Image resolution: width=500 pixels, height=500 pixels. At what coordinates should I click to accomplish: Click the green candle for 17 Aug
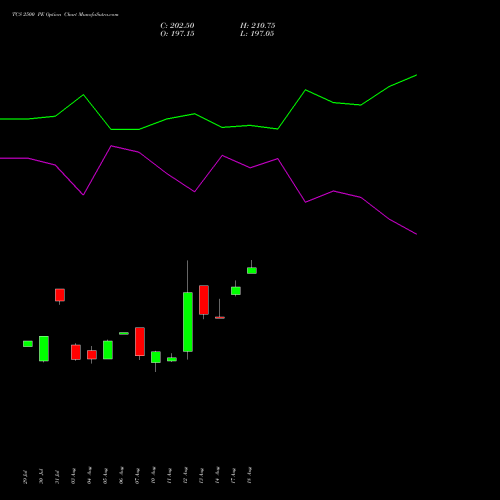point(236,291)
